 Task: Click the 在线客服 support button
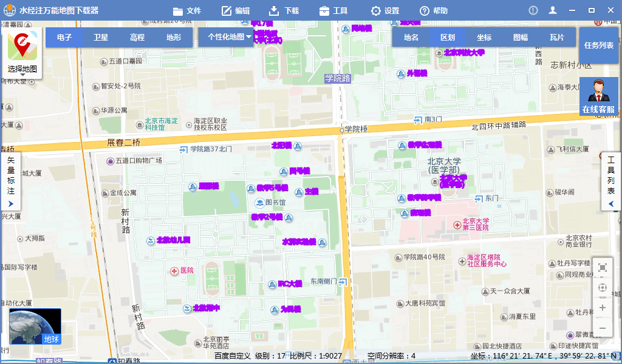(x=598, y=96)
